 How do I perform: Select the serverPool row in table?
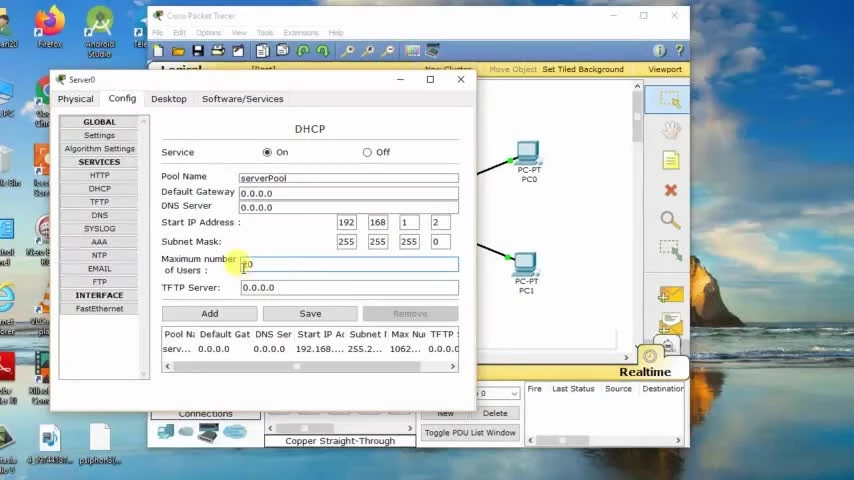(x=310, y=349)
